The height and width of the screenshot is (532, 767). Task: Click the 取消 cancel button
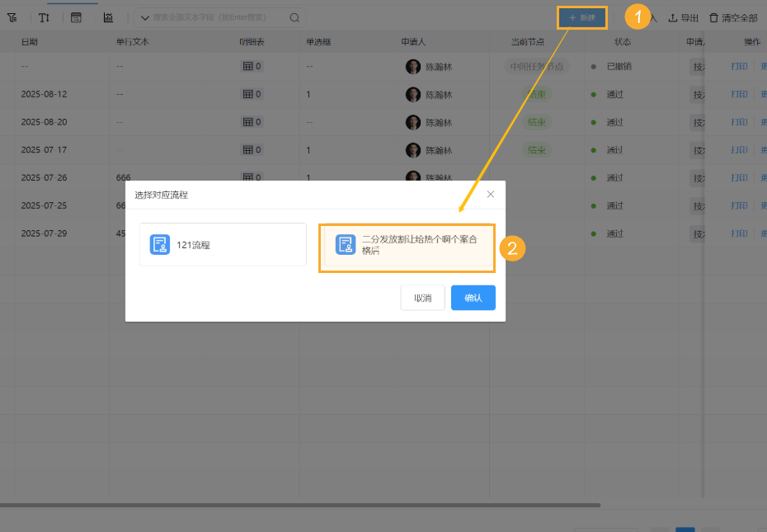point(422,298)
